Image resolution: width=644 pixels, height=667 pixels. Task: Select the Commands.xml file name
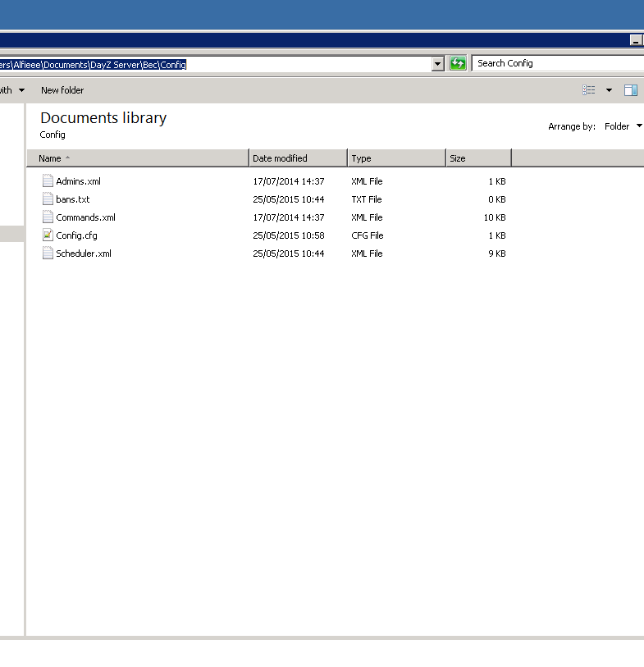click(x=85, y=217)
